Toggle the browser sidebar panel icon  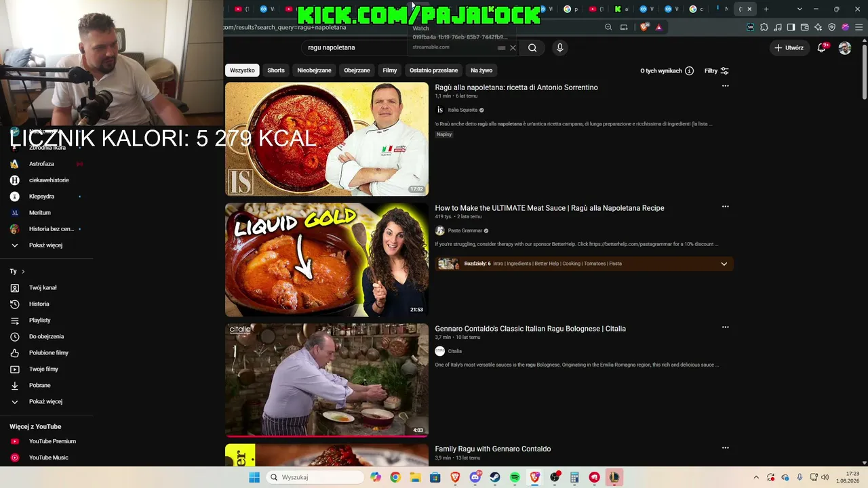[791, 27]
